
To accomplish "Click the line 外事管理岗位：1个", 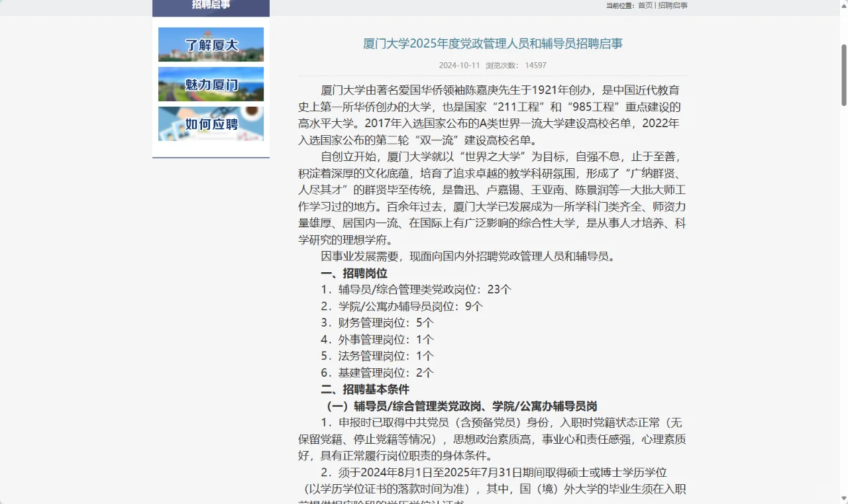I will click(377, 340).
